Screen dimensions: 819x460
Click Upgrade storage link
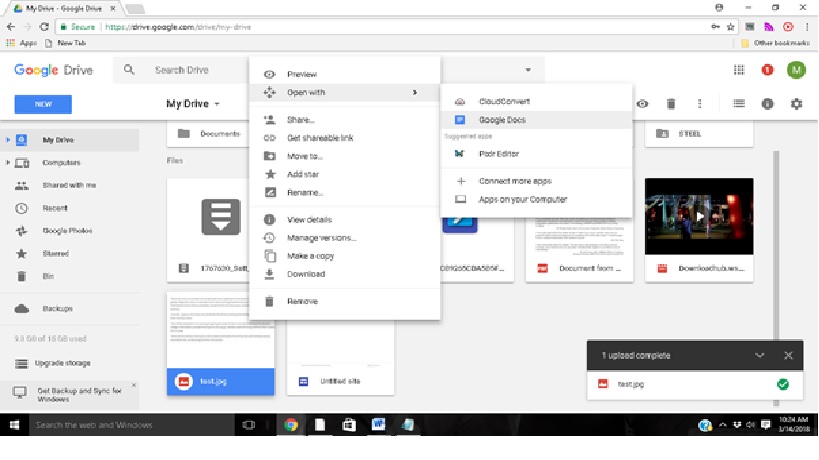point(63,363)
